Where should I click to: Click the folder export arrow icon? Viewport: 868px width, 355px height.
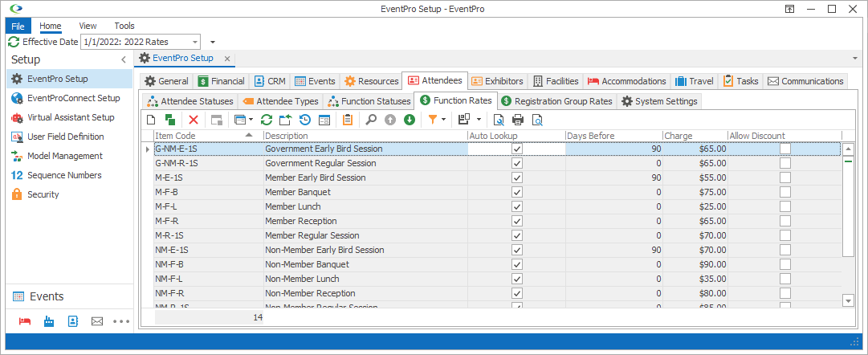point(286,119)
